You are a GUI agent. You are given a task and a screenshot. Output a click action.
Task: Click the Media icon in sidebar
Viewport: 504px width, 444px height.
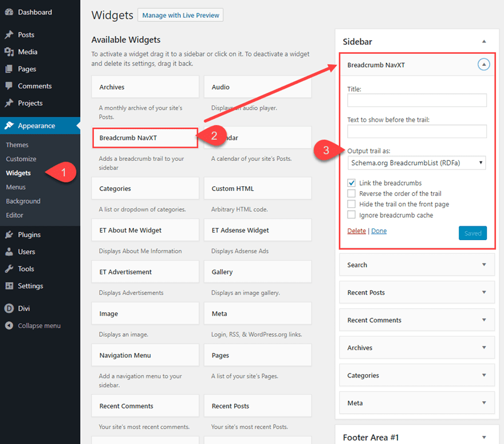pyautogui.click(x=9, y=52)
